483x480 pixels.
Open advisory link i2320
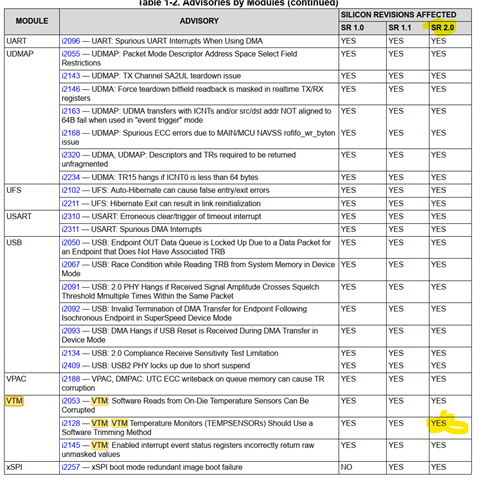(71, 155)
